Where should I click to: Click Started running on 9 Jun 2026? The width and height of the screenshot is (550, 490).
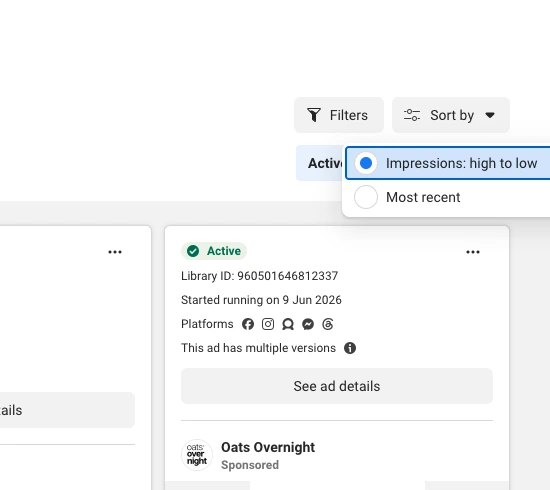point(261,300)
